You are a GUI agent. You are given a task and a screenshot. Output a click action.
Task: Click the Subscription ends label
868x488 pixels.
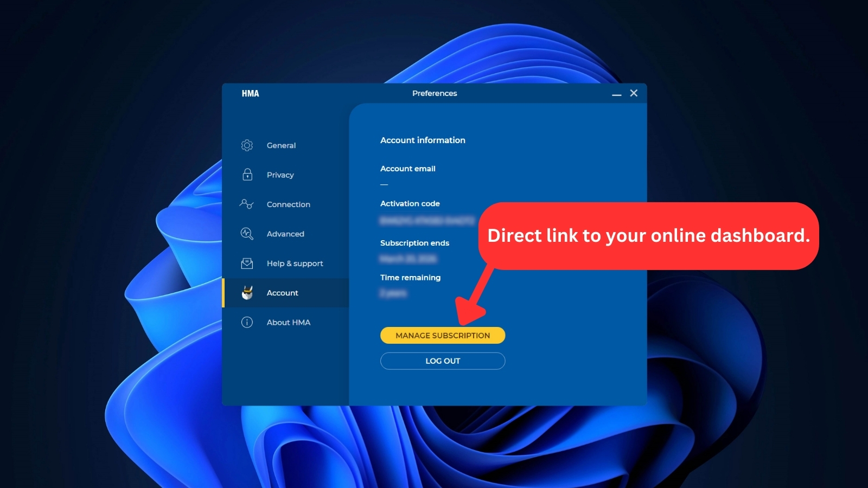[x=414, y=243]
